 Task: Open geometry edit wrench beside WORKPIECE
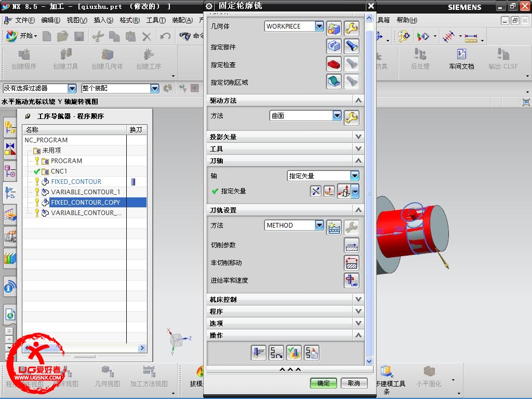(352, 29)
